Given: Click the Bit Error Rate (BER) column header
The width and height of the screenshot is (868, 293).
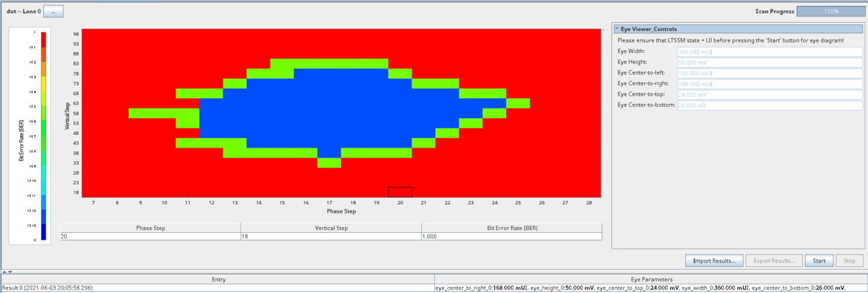Looking at the screenshot, I should [512, 228].
